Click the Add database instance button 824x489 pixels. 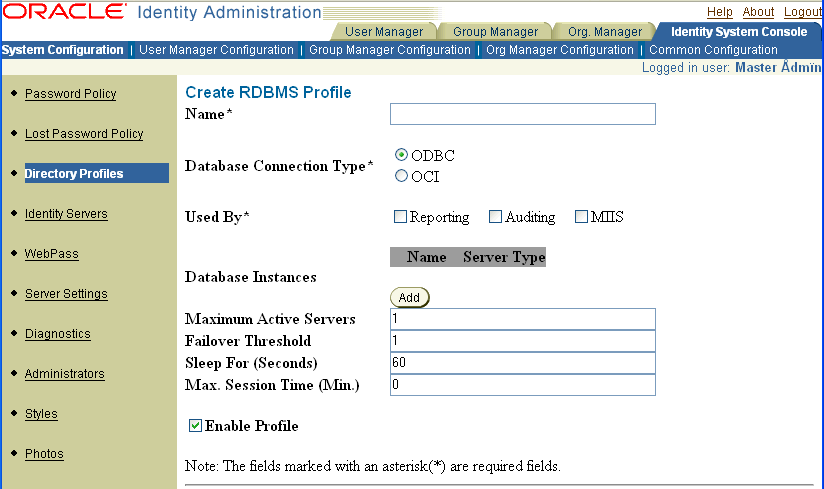pos(409,297)
